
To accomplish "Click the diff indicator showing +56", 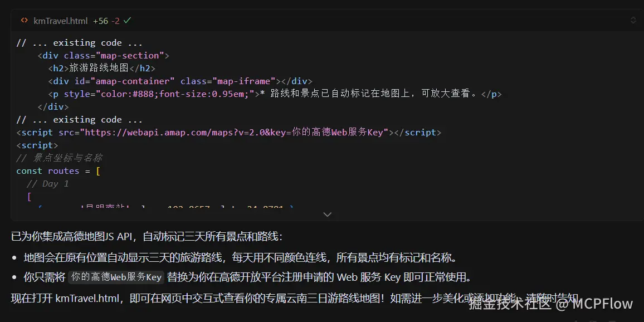I will 99,21.
